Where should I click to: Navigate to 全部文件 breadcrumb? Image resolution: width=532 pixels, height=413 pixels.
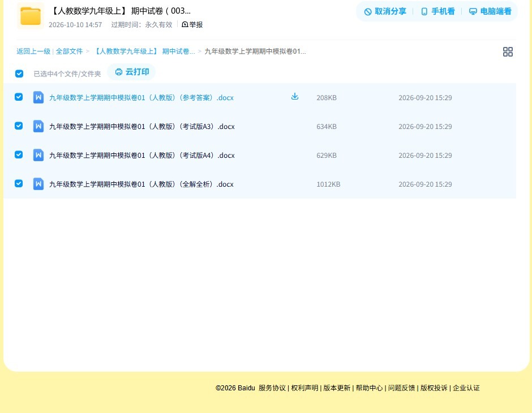[x=69, y=51]
